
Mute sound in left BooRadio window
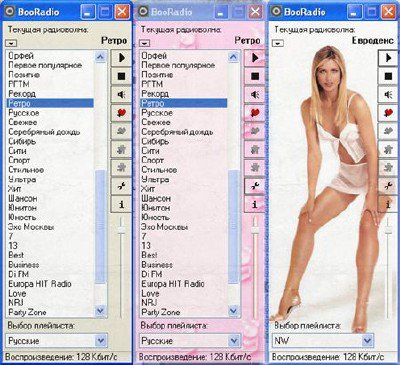[x=121, y=95]
